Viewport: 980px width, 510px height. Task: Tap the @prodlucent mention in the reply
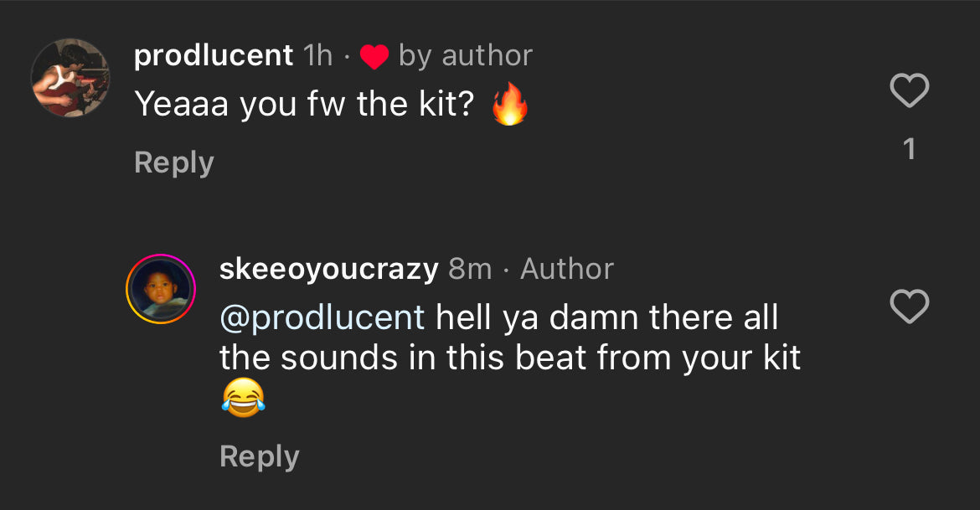[322, 318]
